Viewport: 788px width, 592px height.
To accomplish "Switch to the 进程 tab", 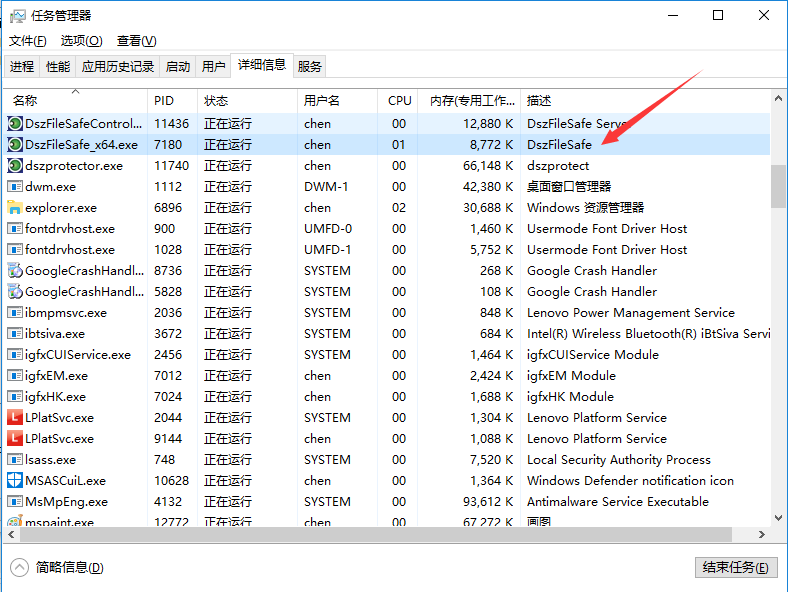I will (x=22, y=66).
